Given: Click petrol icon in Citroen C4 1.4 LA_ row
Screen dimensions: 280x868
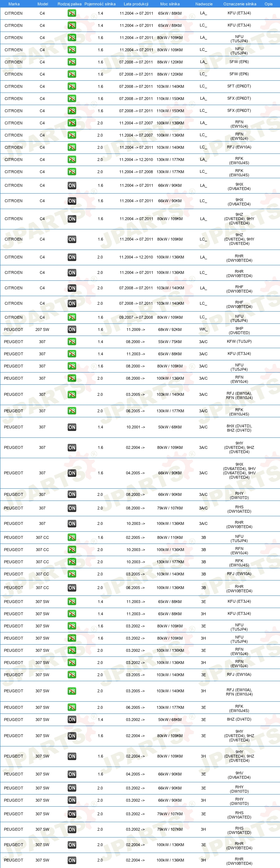Looking at the screenshot, I should click(72, 13).
